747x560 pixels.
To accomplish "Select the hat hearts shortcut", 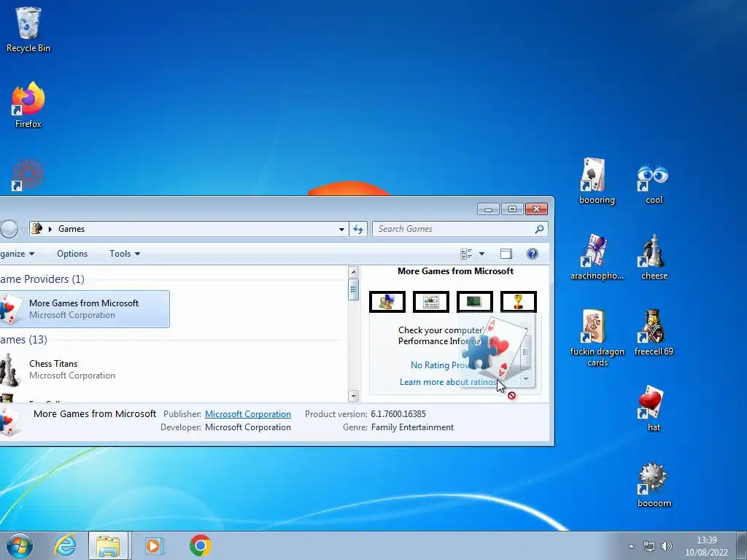I will (654, 408).
